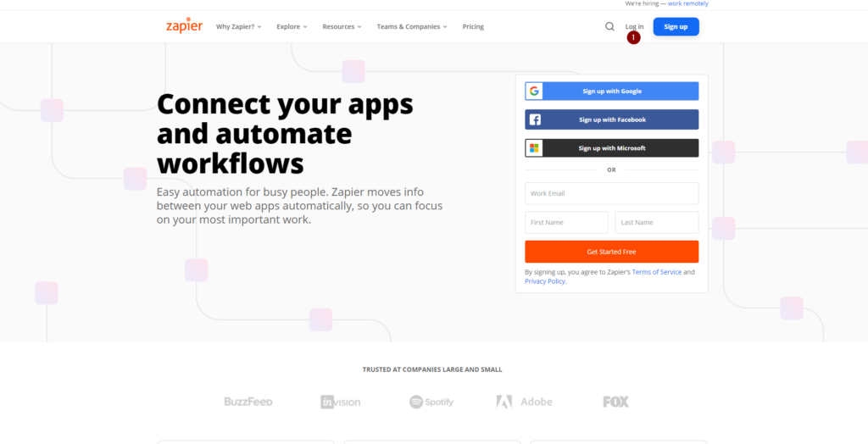868x444 pixels.
Task: Open the search magnifier icon
Action: coord(609,26)
